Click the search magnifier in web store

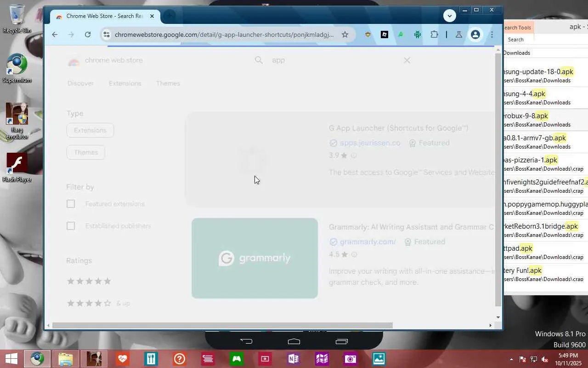coord(259,60)
